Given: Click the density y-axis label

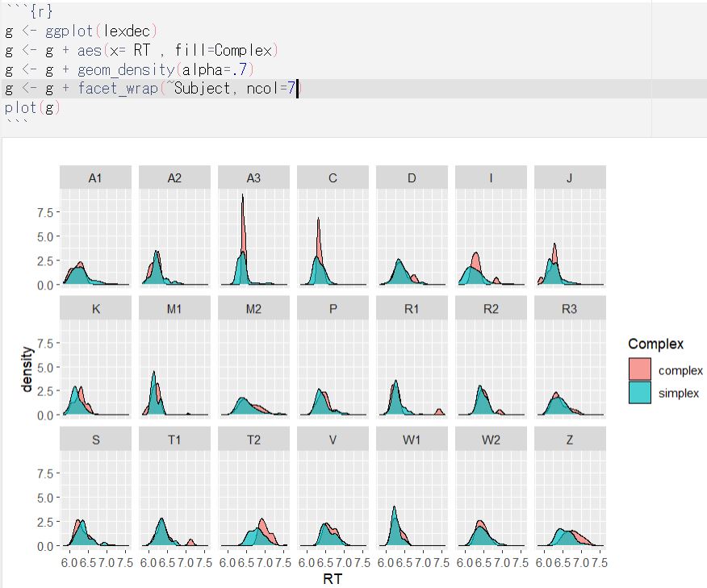Looking at the screenshot, I should [x=28, y=369].
